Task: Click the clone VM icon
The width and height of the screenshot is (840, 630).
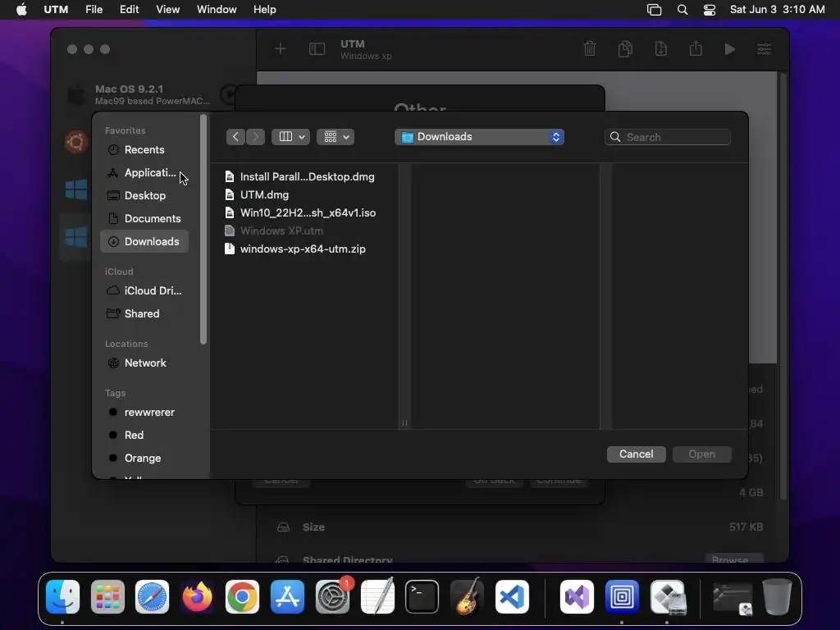Action: (x=625, y=48)
